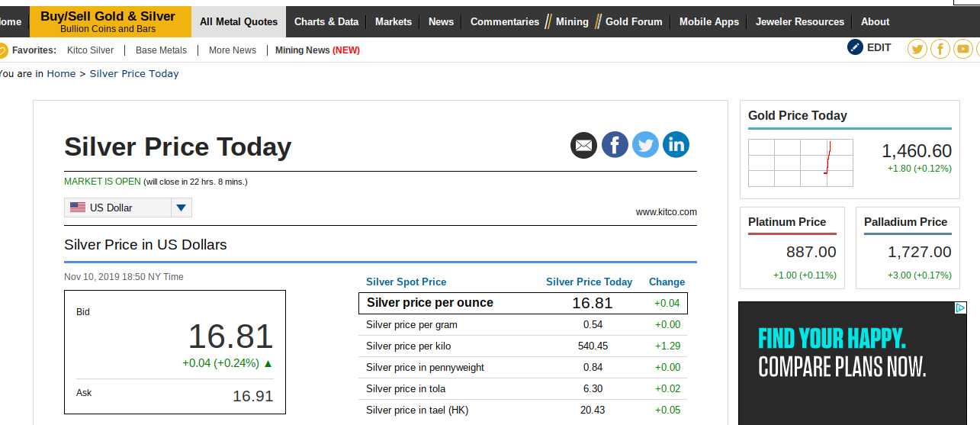Click the pencil EDIT favorites icon
The image size is (980, 425).
pos(856,47)
